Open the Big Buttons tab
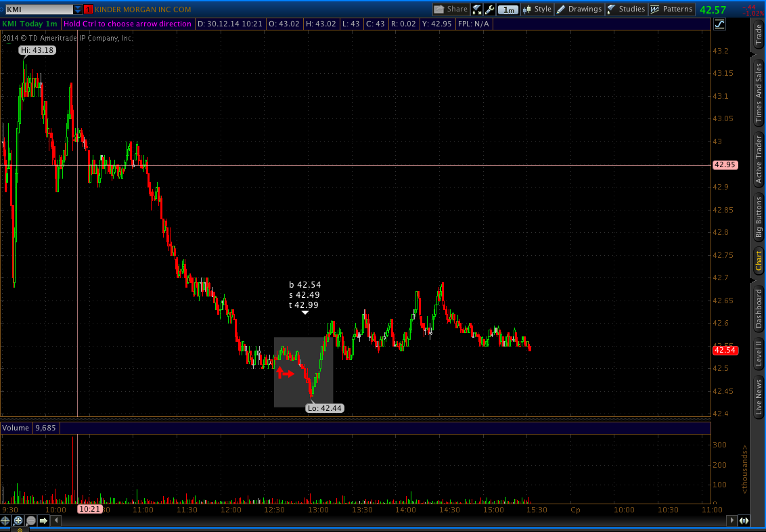 tap(758, 217)
